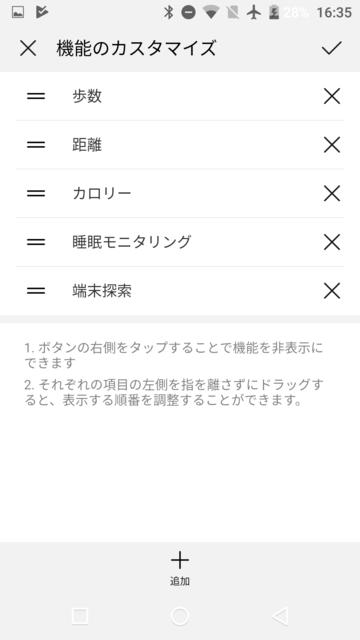Remove 睡眠モニタリング from the list
The height and width of the screenshot is (640, 360).
(331, 242)
